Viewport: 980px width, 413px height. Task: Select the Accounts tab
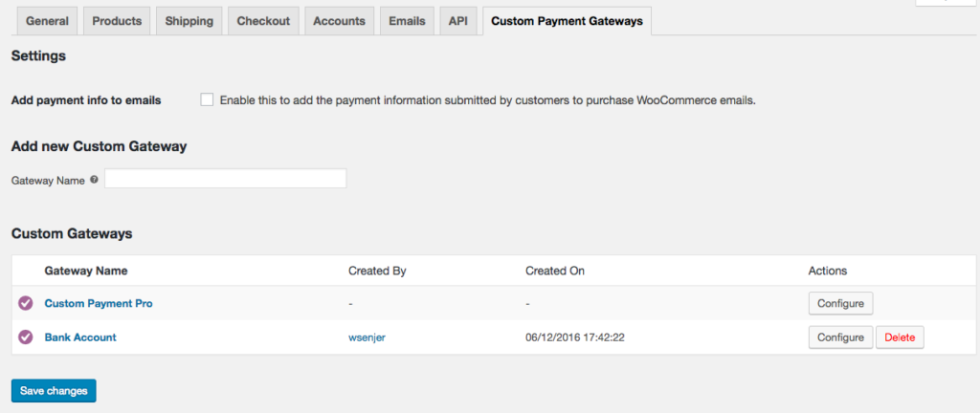tap(339, 21)
